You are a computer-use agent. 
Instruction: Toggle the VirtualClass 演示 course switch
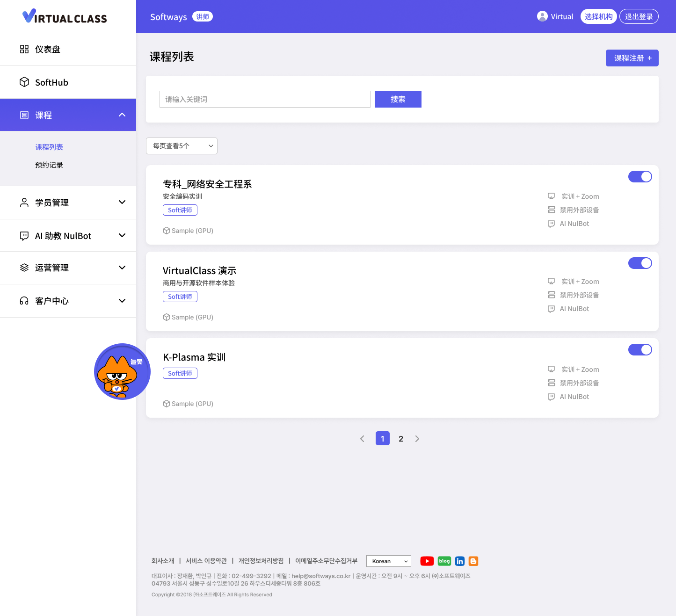click(x=640, y=263)
